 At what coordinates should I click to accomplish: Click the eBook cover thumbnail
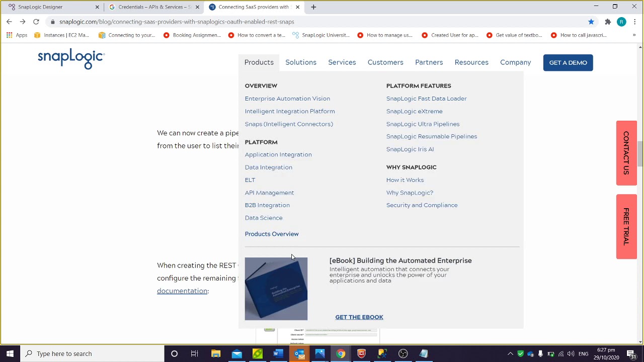[x=276, y=289]
